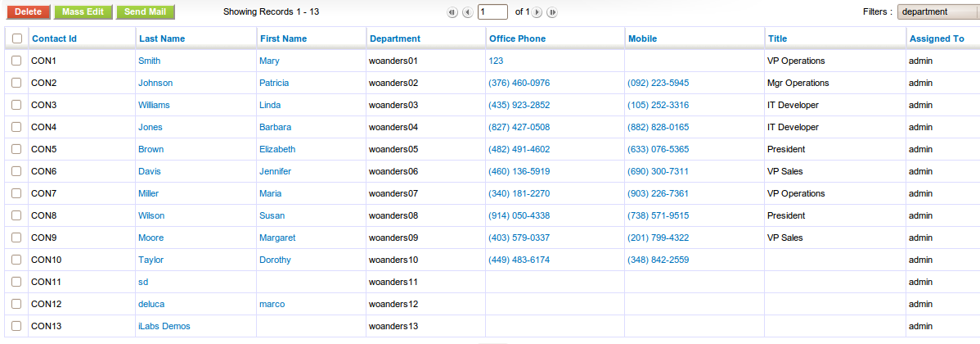Go to the next page of records
Image resolution: width=980 pixels, height=344 pixels.
(537, 12)
